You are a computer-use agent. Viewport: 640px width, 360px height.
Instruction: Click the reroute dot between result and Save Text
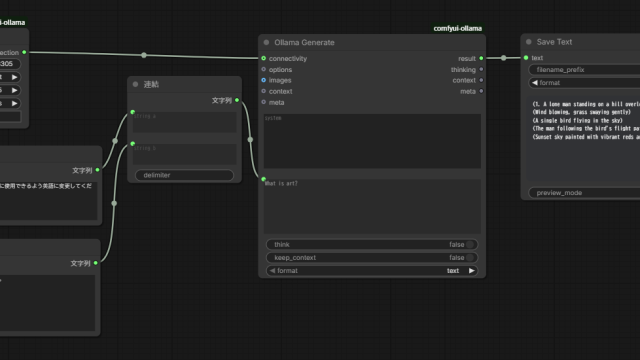click(x=504, y=58)
